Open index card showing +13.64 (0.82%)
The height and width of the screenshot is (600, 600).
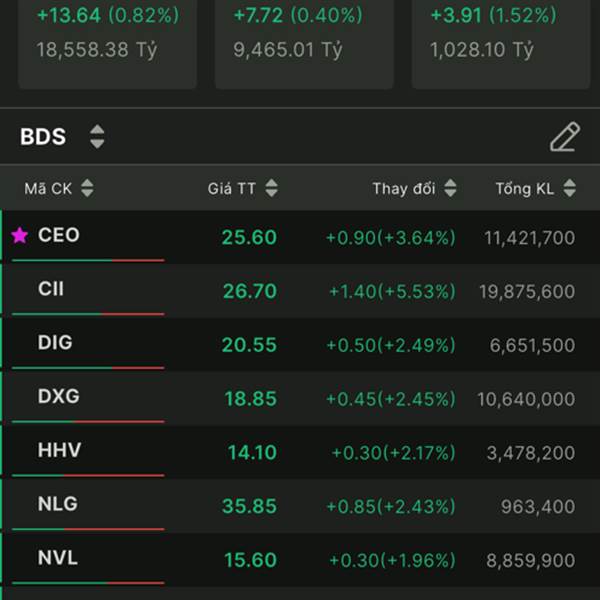click(x=107, y=35)
